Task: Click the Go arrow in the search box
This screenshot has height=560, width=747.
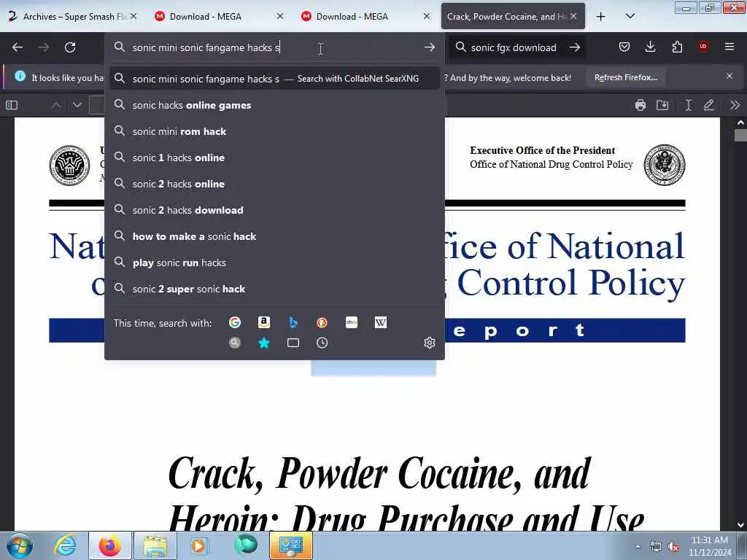Action: [x=575, y=47]
